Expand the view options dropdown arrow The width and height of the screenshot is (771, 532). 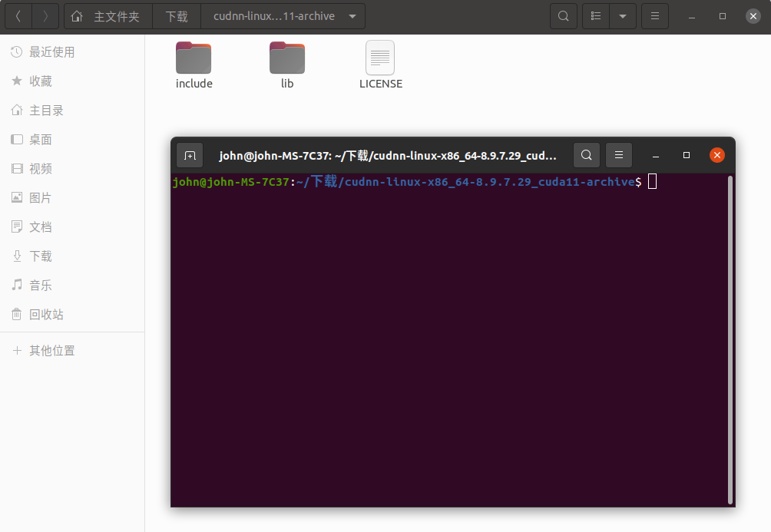(x=623, y=16)
